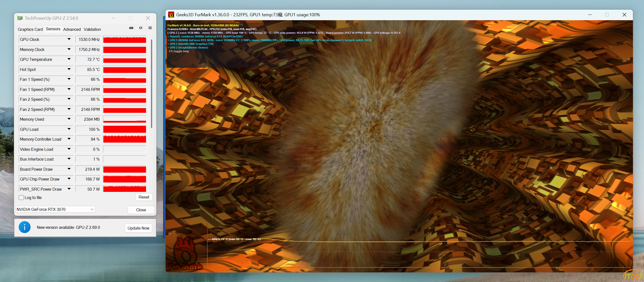Click the OpenGL renderer line in FurMark overlay

[205, 36]
